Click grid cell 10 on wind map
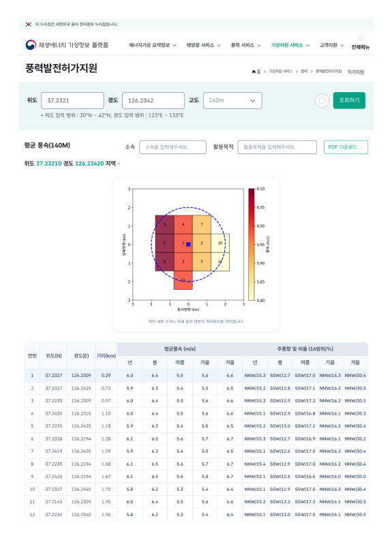 [220, 243]
